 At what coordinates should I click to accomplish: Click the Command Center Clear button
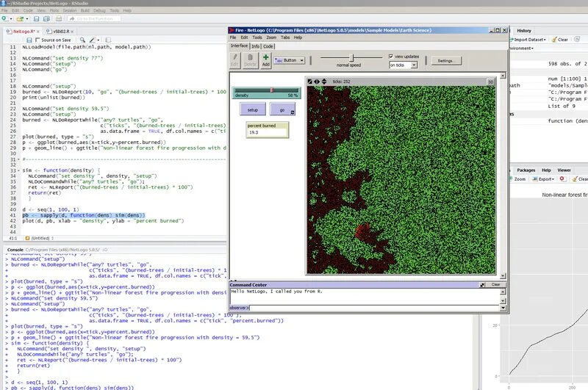(495, 285)
